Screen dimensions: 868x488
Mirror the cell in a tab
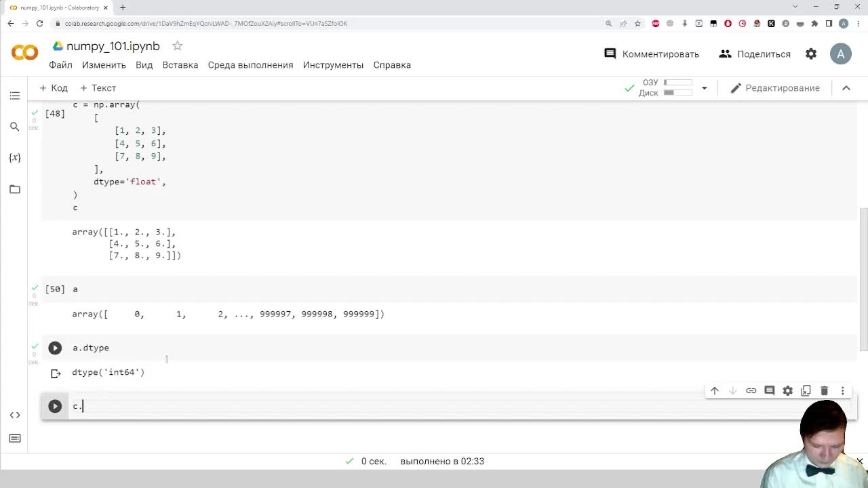click(806, 390)
